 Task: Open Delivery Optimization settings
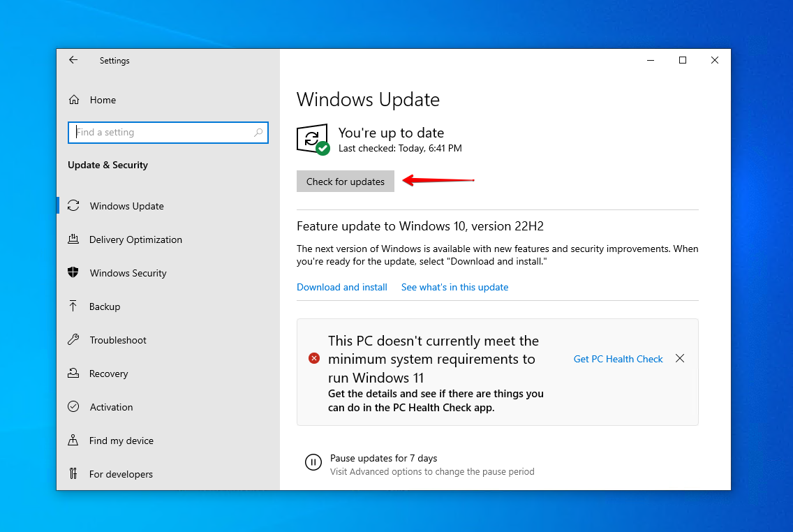click(x=168, y=239)
